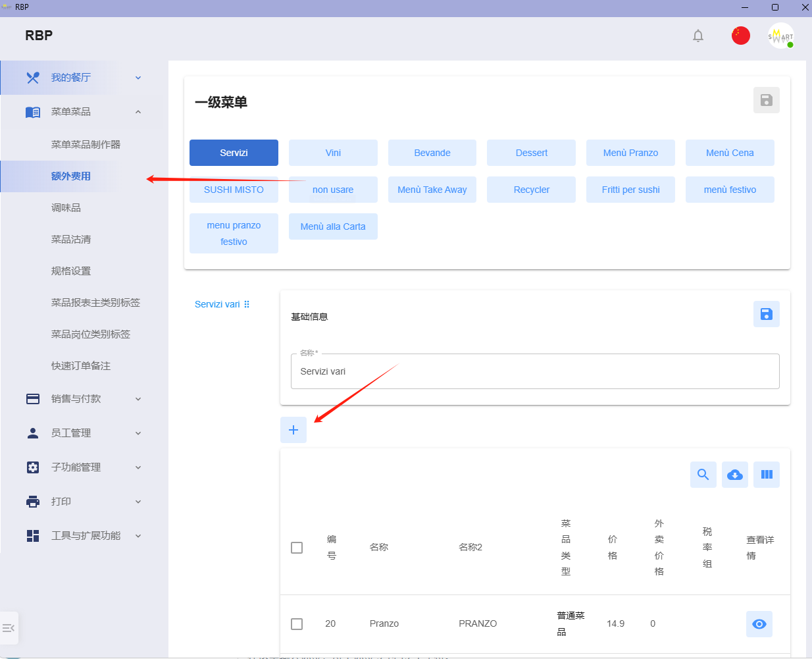Click the 名称2 column header
This screenshot has width=812, height=659.
(470, 547)
